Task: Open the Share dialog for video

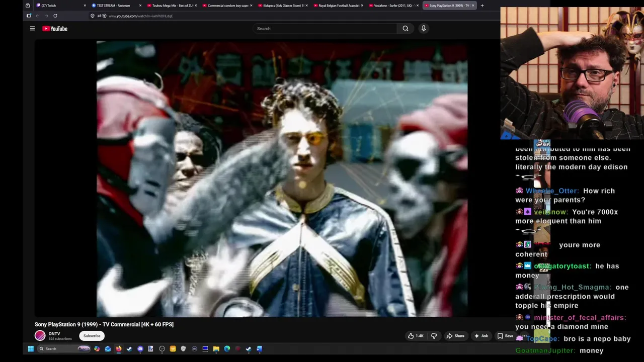Action: coord(455,336)
